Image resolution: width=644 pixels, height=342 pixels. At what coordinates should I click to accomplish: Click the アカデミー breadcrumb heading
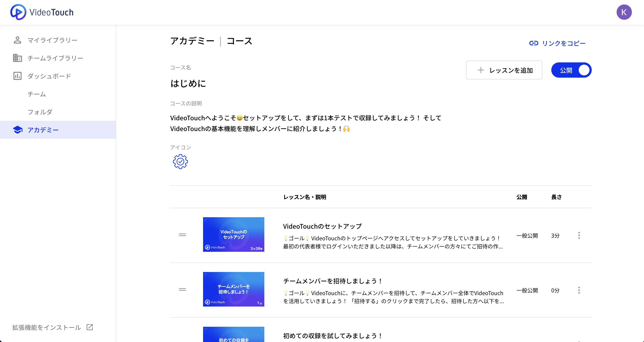[x=192, y=41]
